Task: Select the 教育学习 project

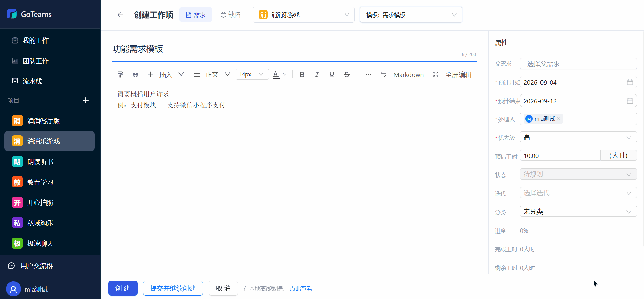Action: (x=50, y=182)
